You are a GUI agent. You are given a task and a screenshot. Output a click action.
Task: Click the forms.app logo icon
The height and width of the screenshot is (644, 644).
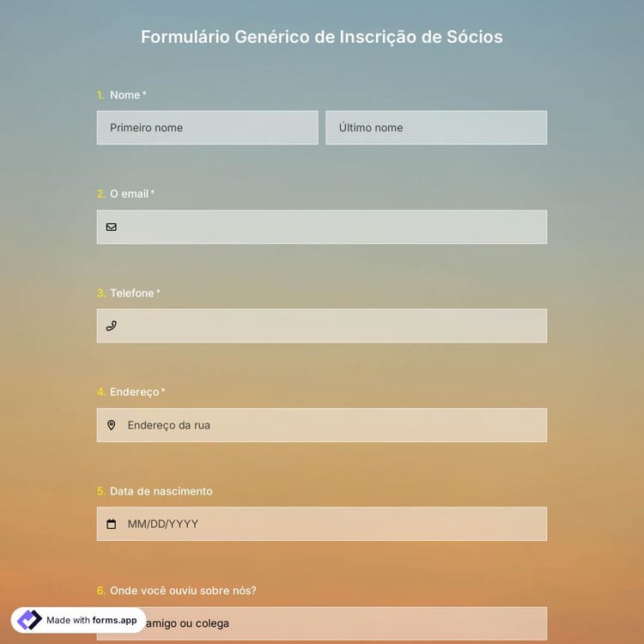pyautogui.click(x=29, y=620)
